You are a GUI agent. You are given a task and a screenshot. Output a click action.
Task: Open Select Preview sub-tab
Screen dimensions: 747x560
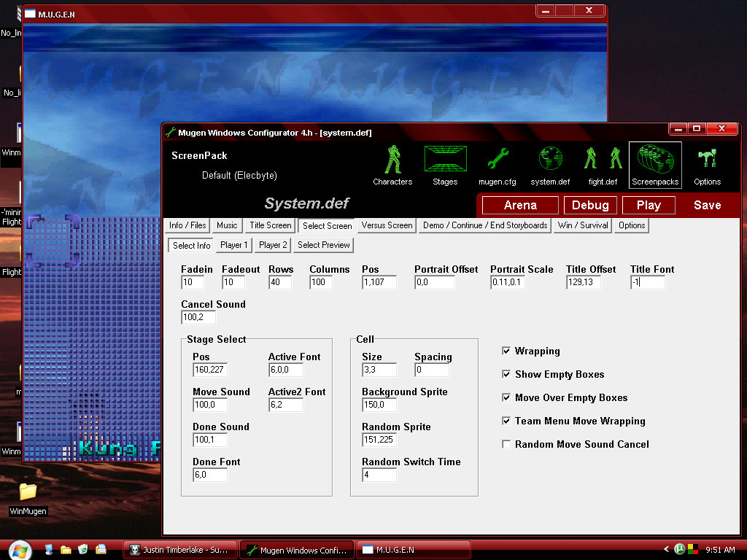pyautogui.click(x=324, y=245)
